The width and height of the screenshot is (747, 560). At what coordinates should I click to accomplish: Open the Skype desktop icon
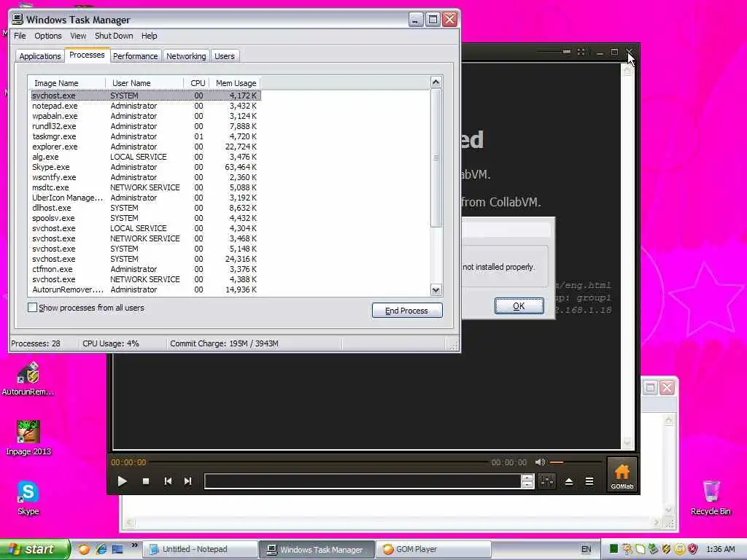[x=28, y=498]
